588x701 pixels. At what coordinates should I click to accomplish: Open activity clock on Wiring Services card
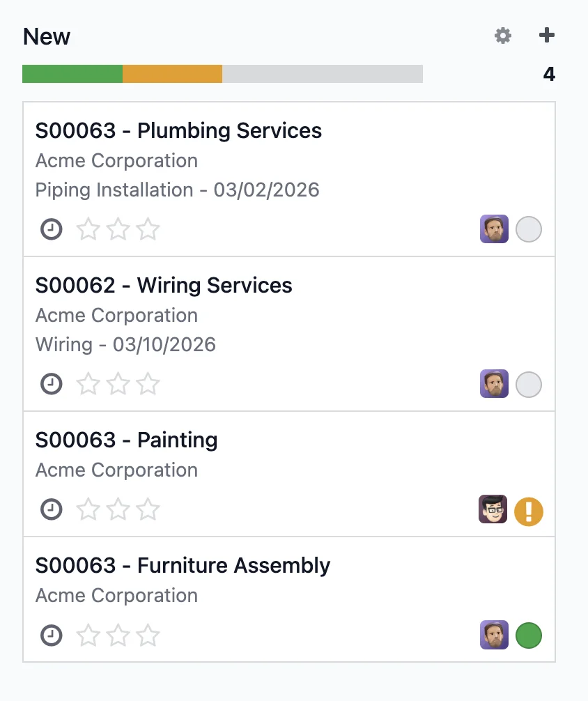(52, 384)
